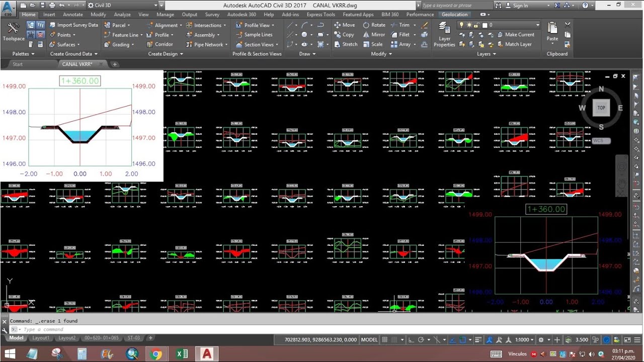This screenshot has height=362, width=644.
Task: Expand the Create Design panel
Action: click(166, 54)
